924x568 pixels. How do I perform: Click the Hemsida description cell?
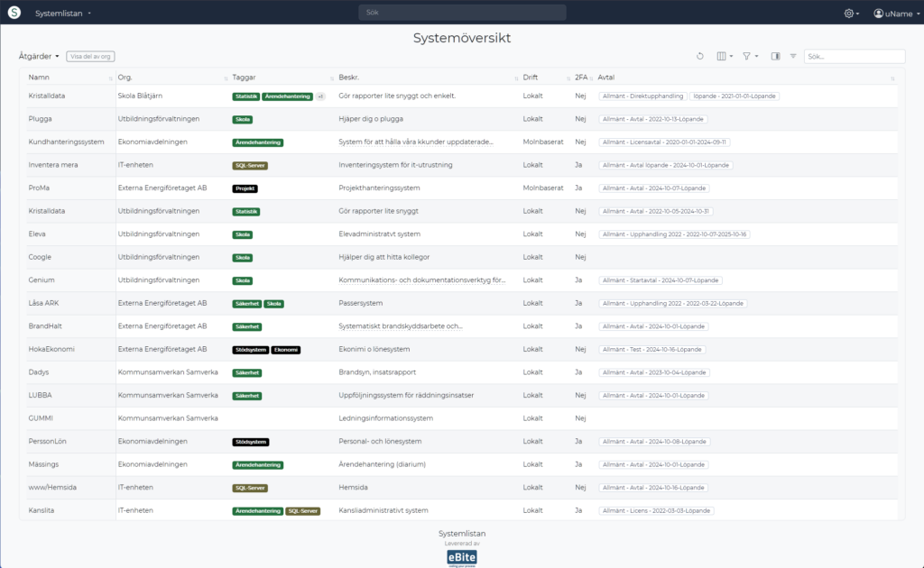pyautogui.click(x=353, y=488)
